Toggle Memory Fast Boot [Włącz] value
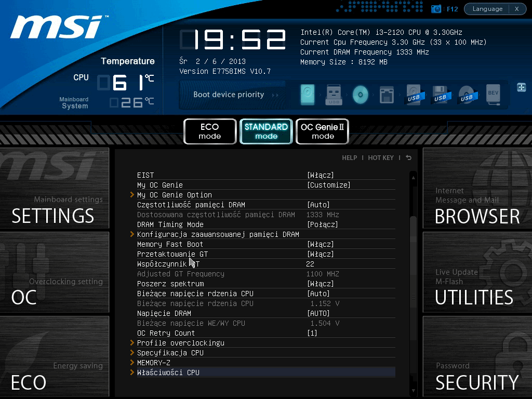 pyautogui.click(x=320, y=244)
